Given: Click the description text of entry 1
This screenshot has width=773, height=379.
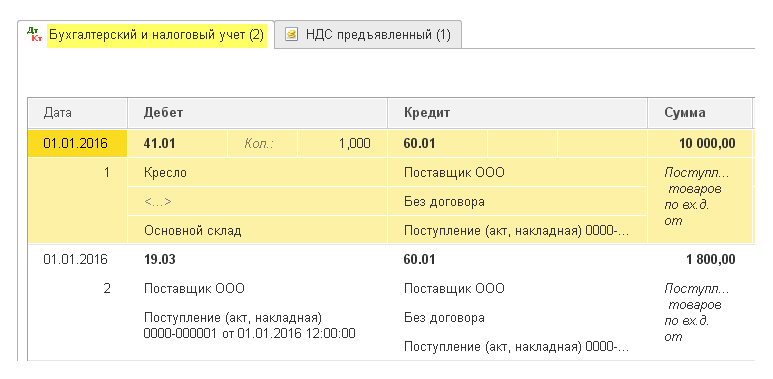Looking at the screenshot, I should click(x=696, y=197).
